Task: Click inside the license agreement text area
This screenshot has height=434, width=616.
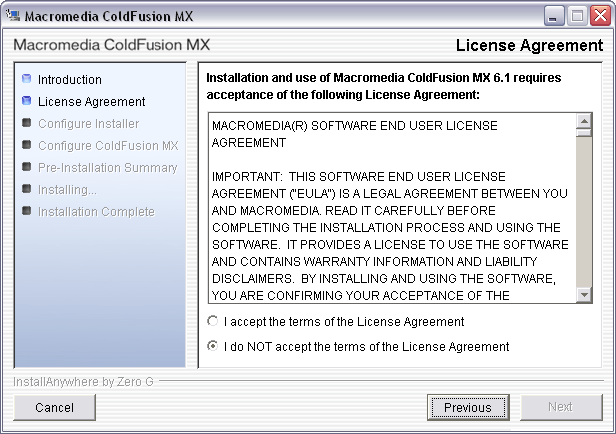Action: point(390,208)
